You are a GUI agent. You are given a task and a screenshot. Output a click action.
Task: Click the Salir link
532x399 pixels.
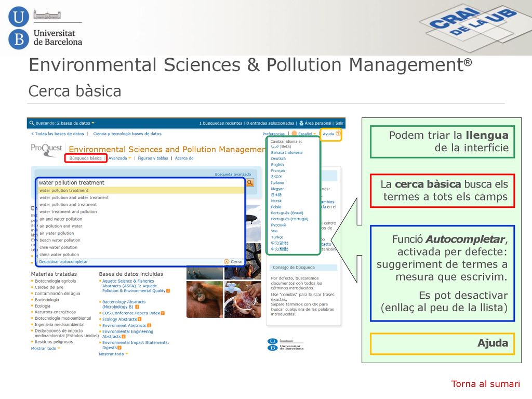coord(339,123)
